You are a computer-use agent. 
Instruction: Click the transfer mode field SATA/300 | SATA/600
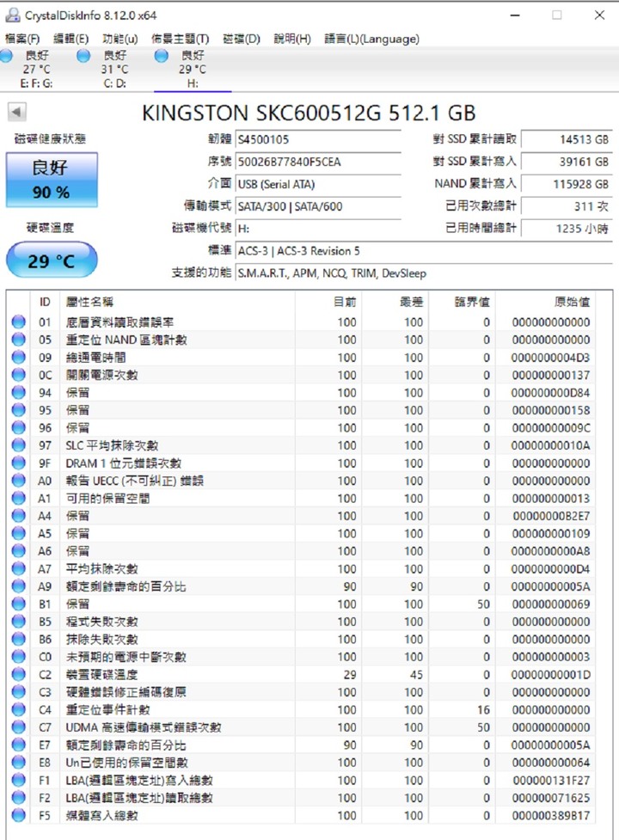[318, 206]
